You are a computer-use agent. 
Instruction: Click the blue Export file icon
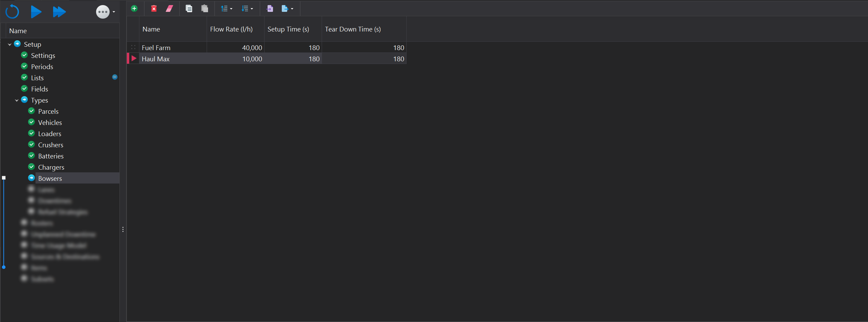[x=285, y=8]
